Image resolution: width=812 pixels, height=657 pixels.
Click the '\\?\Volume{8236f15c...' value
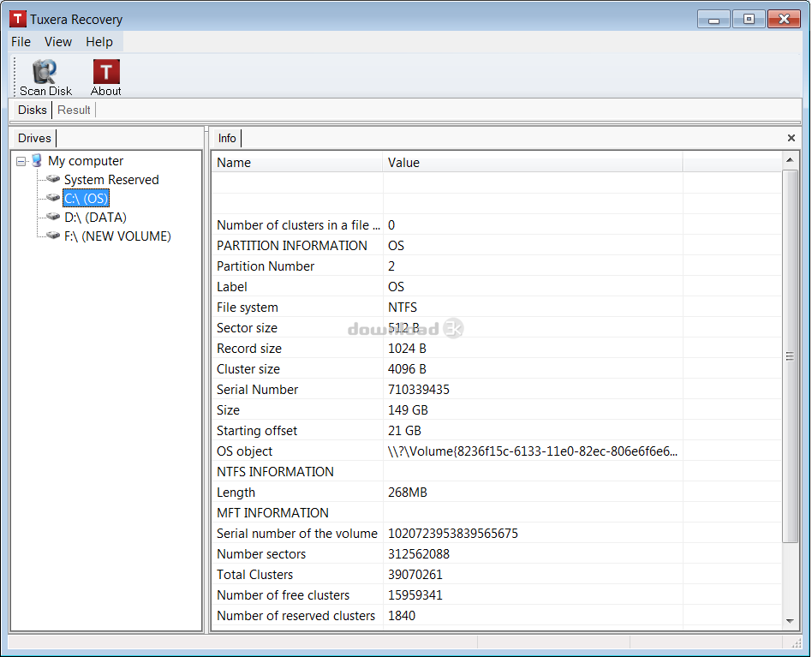533,451
